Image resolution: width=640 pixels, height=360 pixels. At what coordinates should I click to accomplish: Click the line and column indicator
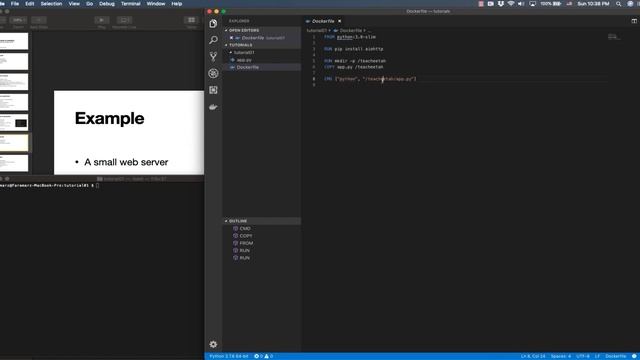(533, 356)
